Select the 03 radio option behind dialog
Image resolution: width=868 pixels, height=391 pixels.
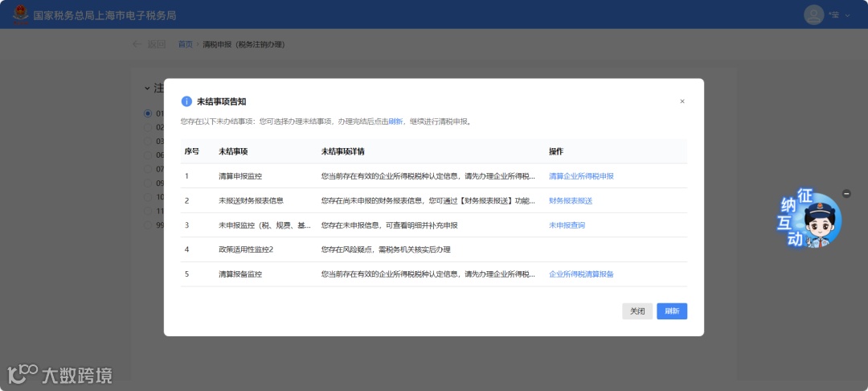pos(148,142)
